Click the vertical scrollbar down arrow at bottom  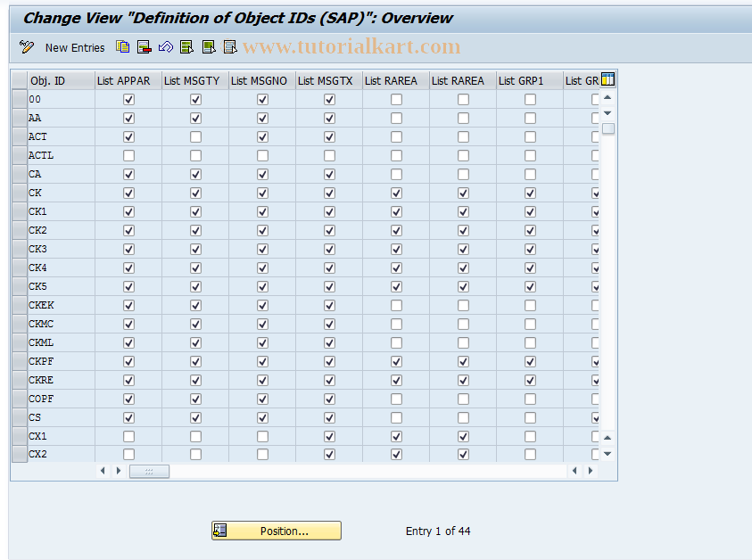(607, 454)
